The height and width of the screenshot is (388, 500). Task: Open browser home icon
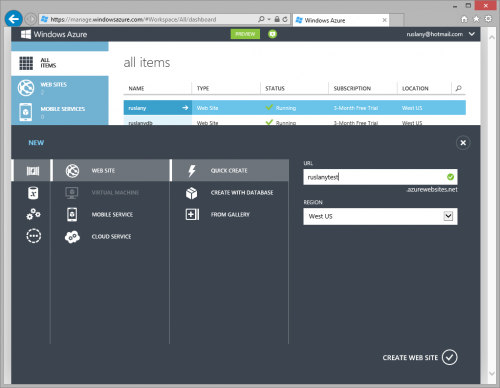464,19
